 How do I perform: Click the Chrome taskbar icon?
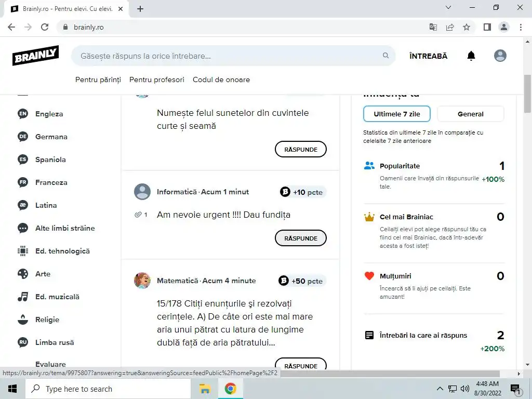230,389
